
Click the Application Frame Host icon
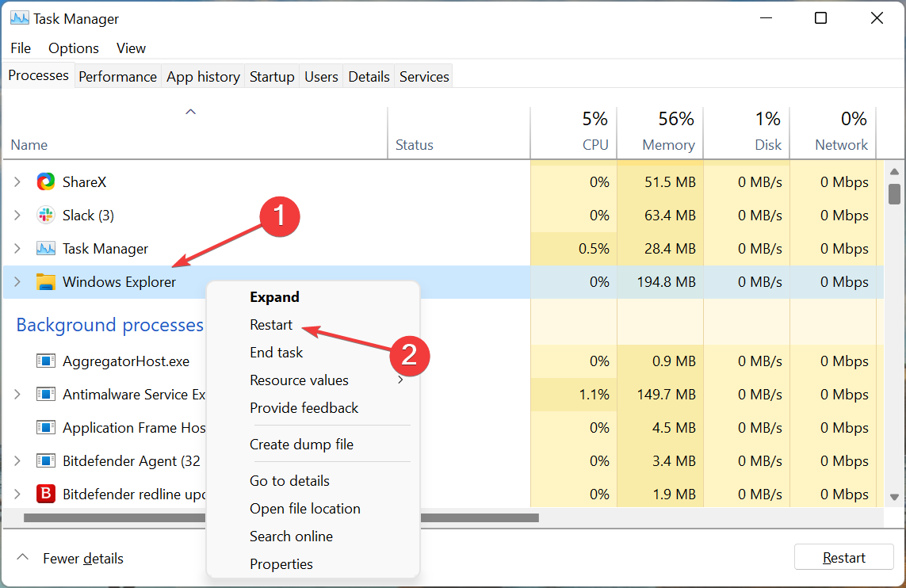pos(46,428)
